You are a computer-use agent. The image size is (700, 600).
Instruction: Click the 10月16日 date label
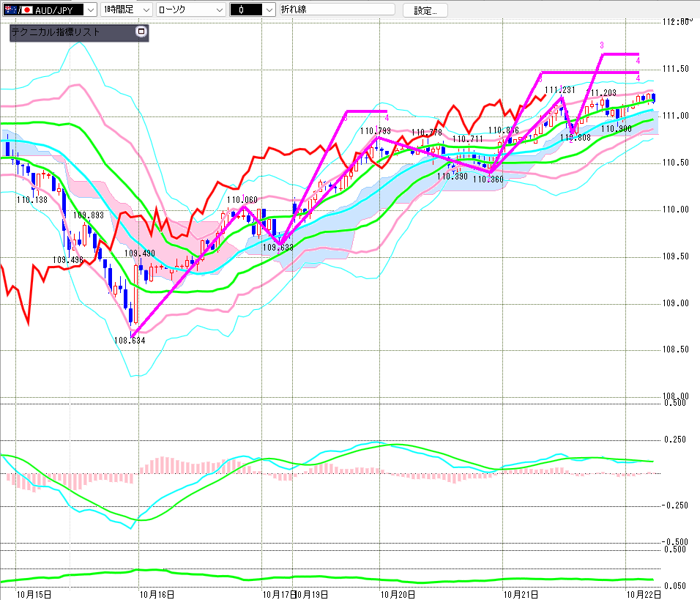tap(157, 595)
